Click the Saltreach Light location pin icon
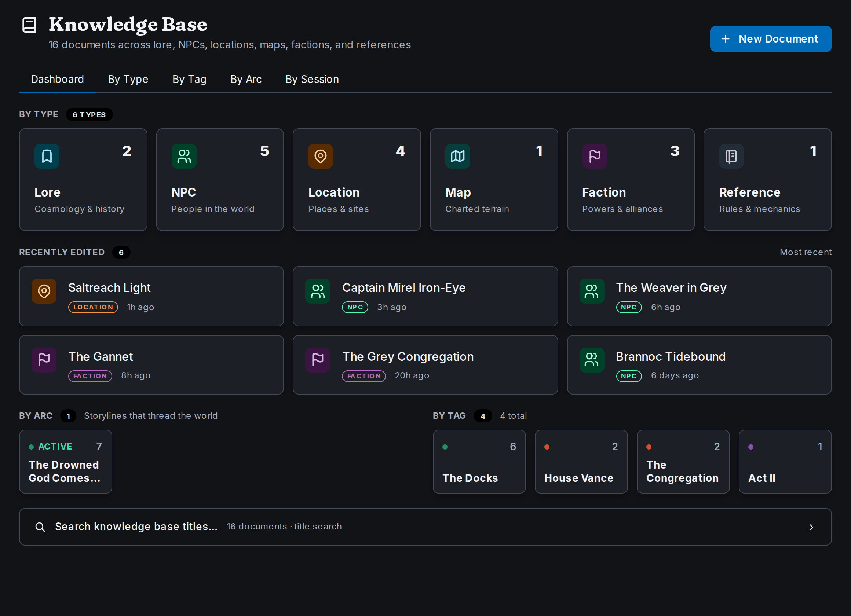 [44, 291]
